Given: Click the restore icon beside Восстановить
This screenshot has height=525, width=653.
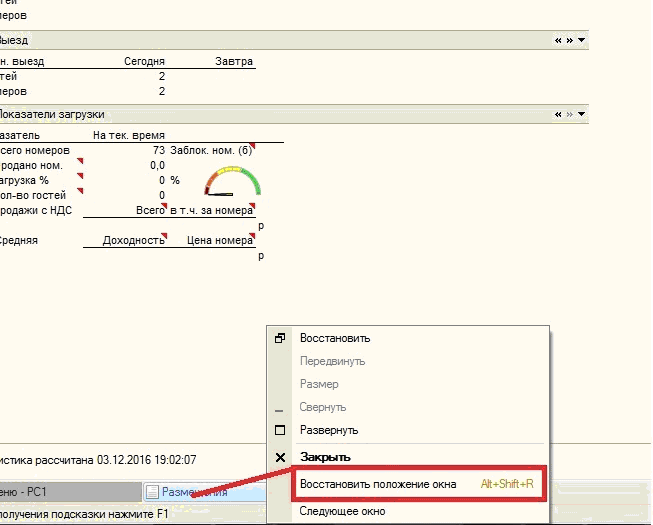Looking at the screenshot, I should tap(280, 338).
